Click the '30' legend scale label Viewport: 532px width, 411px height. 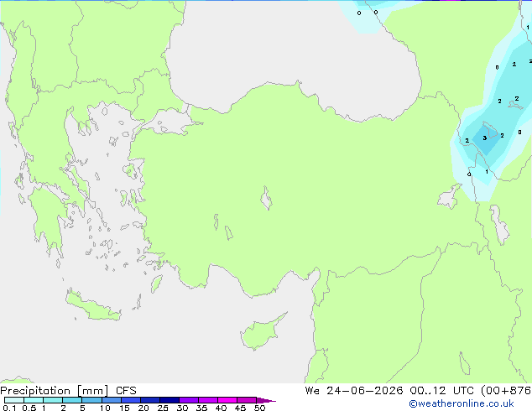click(x=182, y=408)
